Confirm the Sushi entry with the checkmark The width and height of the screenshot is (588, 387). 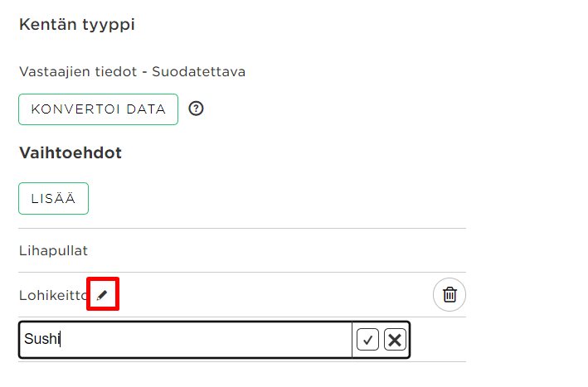coord(367,340)
